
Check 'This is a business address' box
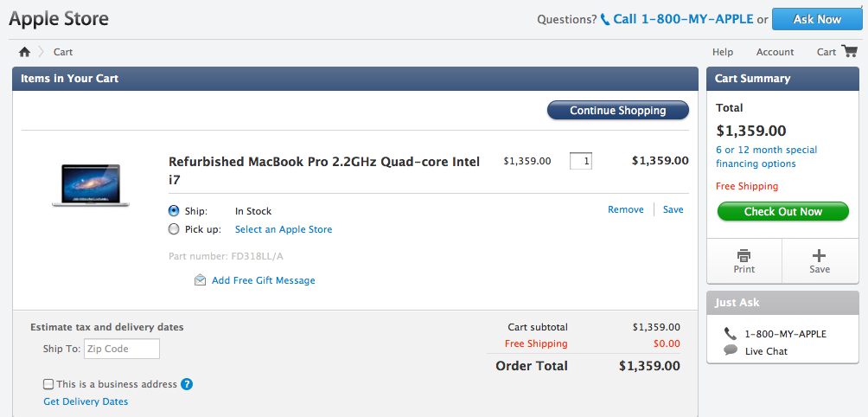(x=48, y=384)
